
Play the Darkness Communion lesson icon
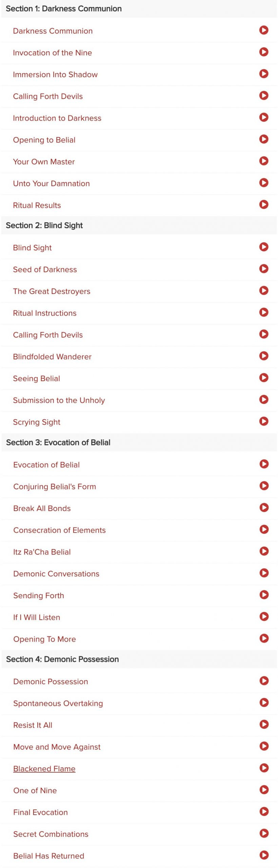click(264, 30)
